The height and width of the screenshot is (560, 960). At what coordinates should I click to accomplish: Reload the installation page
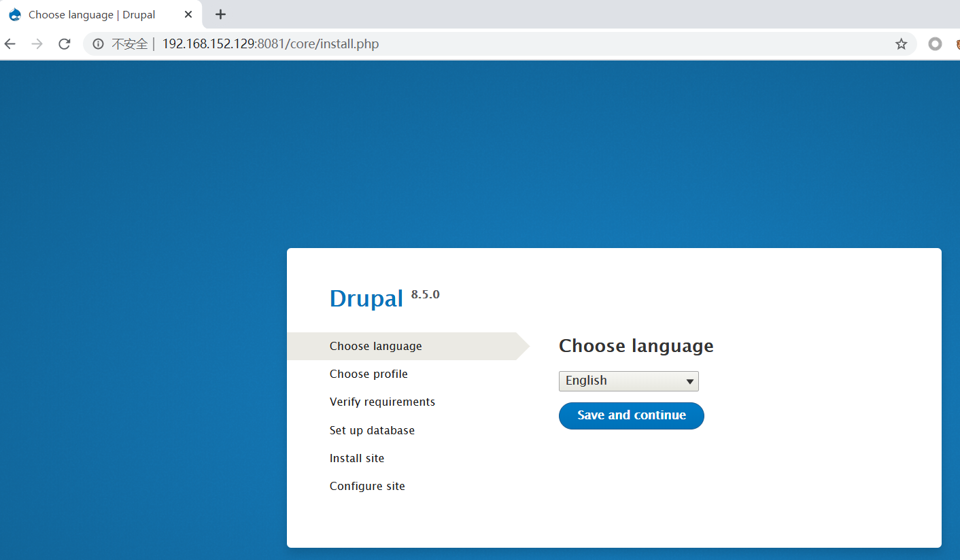63,43
